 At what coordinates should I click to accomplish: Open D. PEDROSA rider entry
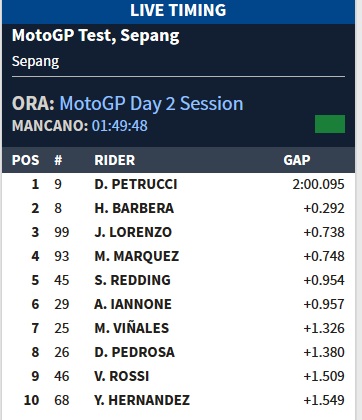(134, 352)
